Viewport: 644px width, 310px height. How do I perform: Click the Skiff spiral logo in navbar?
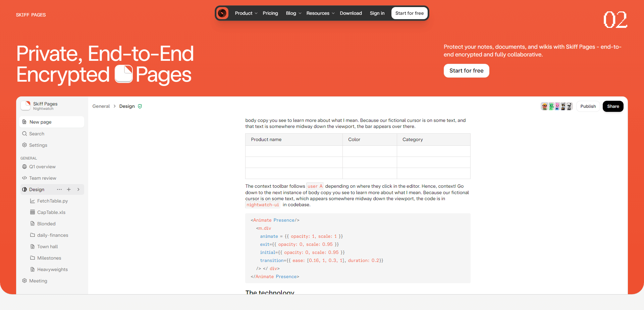click(x=222, y=13)
